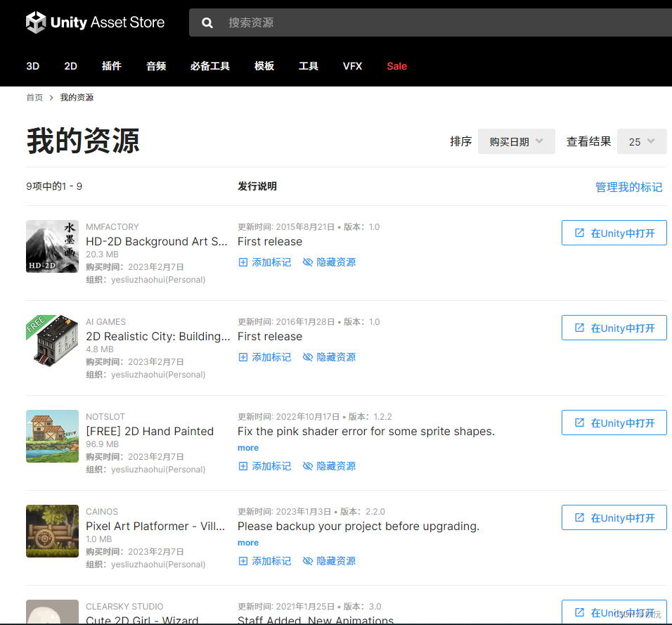Open the 2D category menu
Viewport: 672px width, 625px height.
[71, 66]
